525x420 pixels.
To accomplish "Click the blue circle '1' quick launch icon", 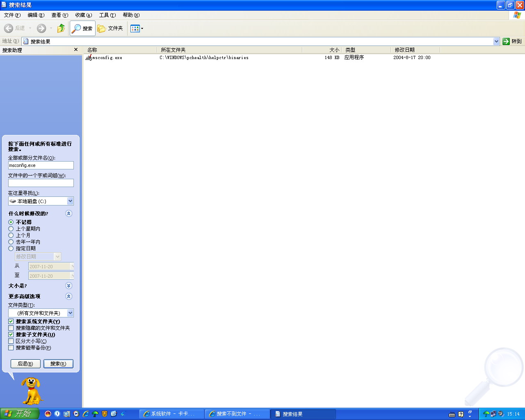I will 57,414.
